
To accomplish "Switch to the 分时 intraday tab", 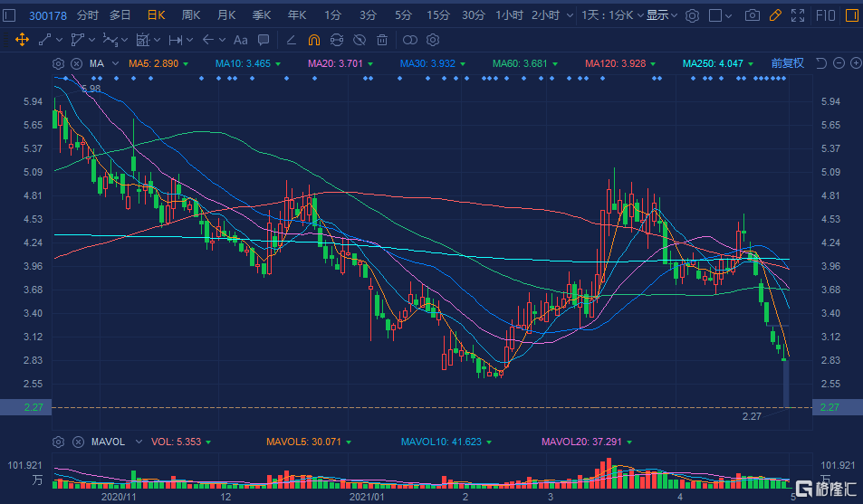I will [x=88, y=15].
